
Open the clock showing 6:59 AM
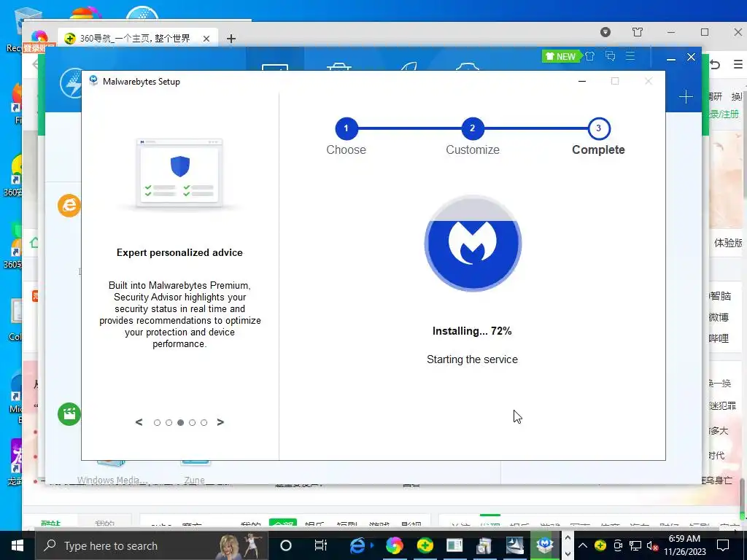click(x=684, y=545)
